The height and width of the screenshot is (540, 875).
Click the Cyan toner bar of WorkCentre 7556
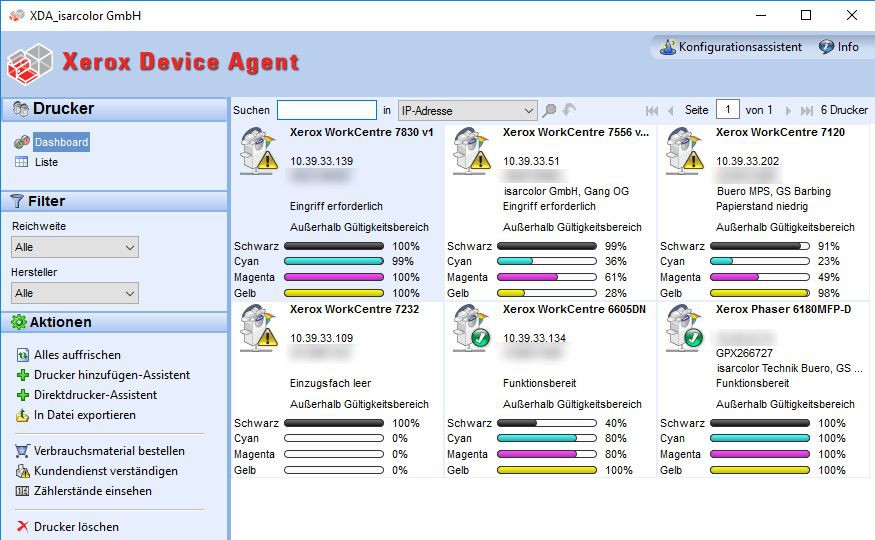(547, 261)
